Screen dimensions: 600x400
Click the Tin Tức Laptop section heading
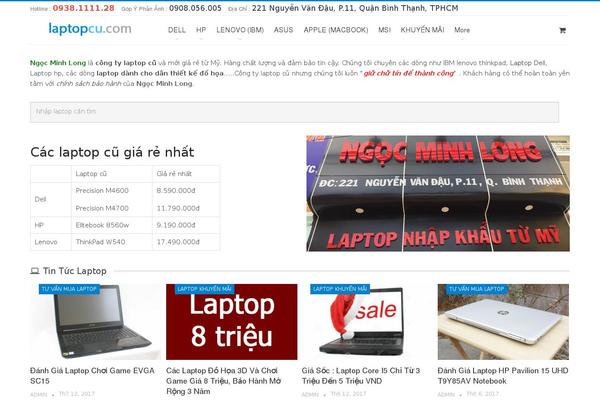(x=75, y=271)
